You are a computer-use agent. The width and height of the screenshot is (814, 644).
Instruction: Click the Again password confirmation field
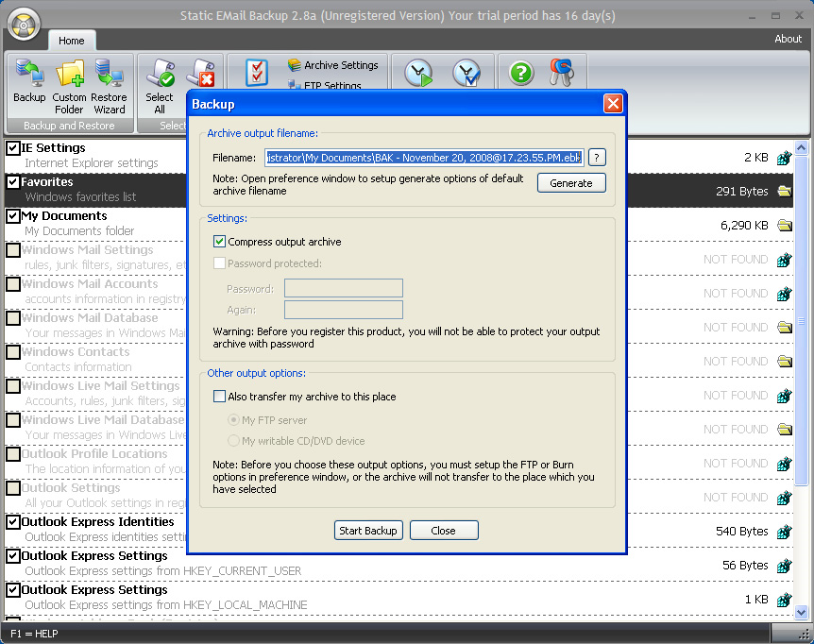(343, 310)
